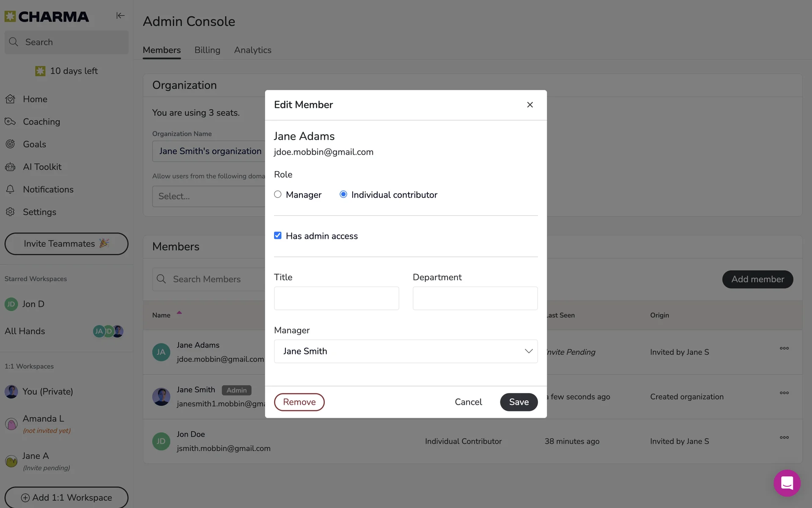
Task: Open Coaching from sidebar icon
Action: pyautogui.click(x=11, y=122)
